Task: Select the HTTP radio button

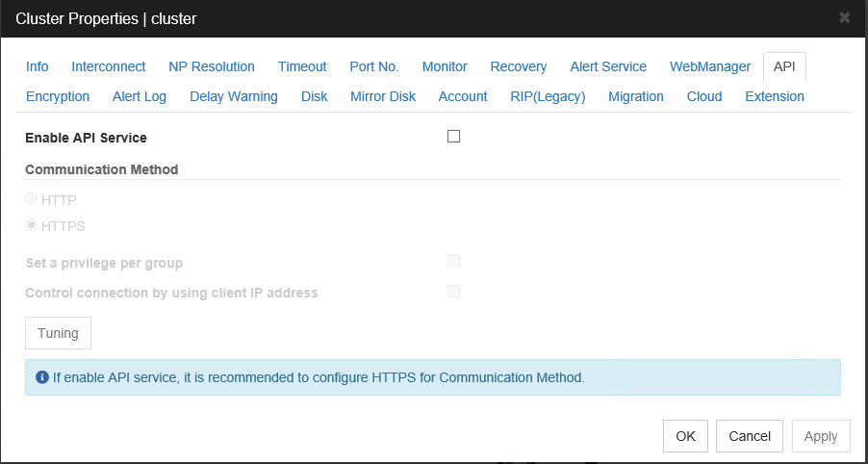Action: tap(32, 199)
